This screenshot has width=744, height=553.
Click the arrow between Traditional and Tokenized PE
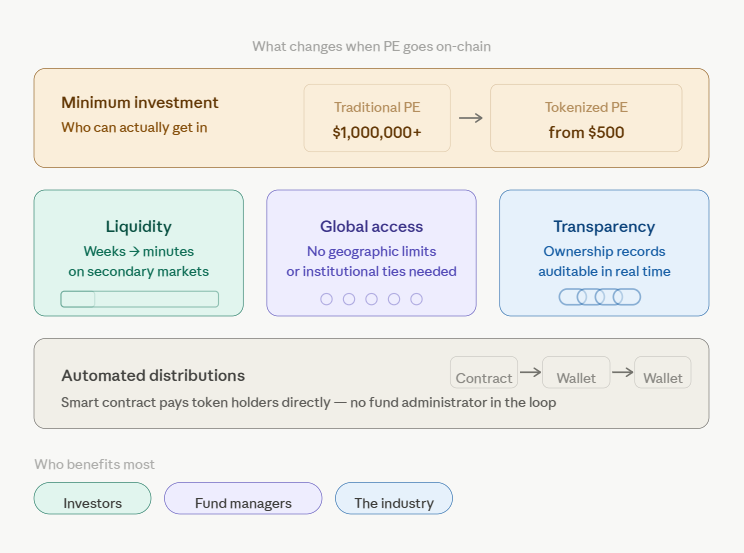471,118
